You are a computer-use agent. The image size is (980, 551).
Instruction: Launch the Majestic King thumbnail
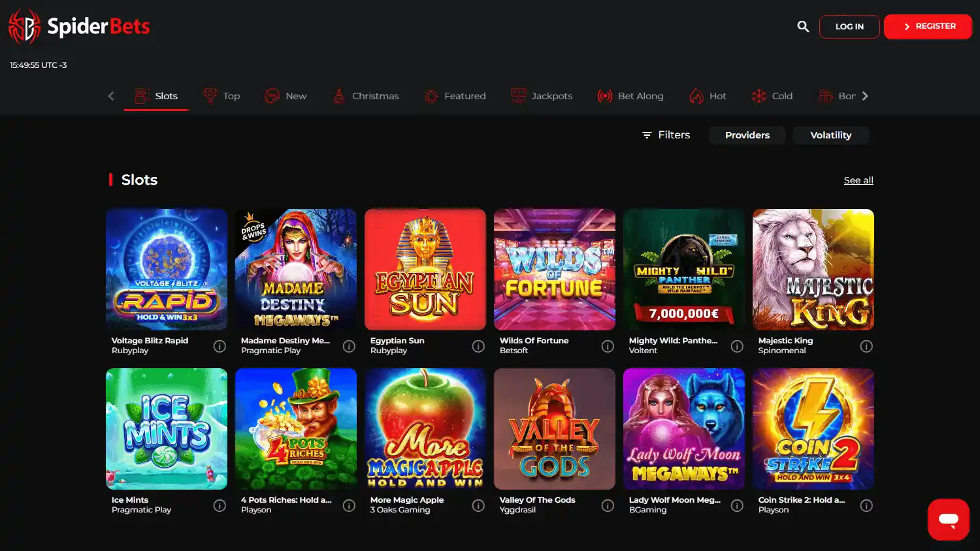(x=813, y=270)
